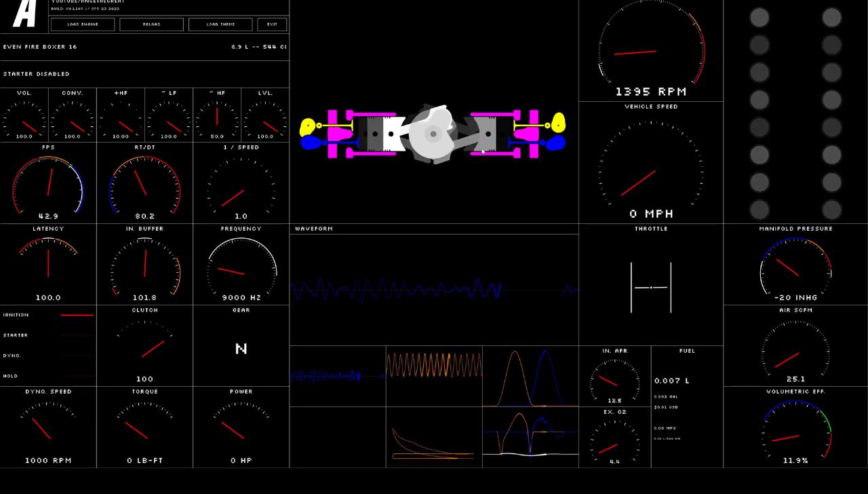Click the 'STARTER DISABLED' status message
The width and height of the screenshot is (868, 494).
tap(37, 74)
